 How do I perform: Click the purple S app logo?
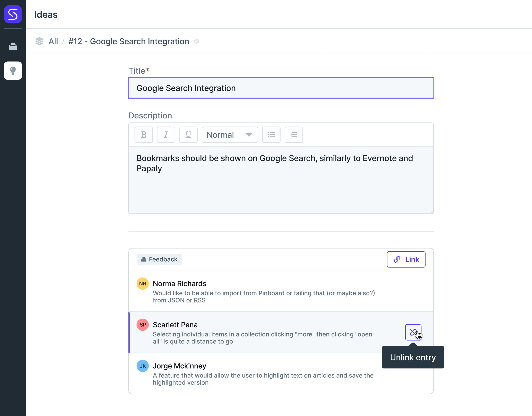point(13,14)
